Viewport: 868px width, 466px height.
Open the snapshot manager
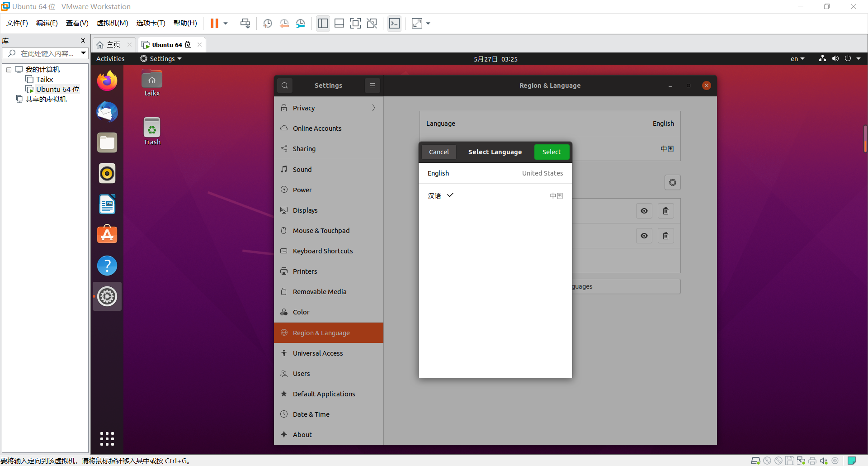[x=301, y=23]
